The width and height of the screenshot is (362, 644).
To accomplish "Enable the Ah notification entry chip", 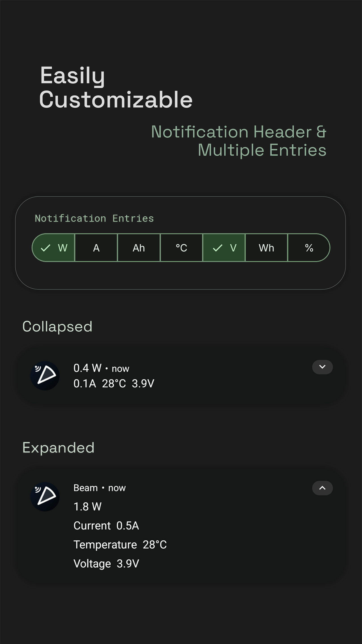I will pos(139,248).
